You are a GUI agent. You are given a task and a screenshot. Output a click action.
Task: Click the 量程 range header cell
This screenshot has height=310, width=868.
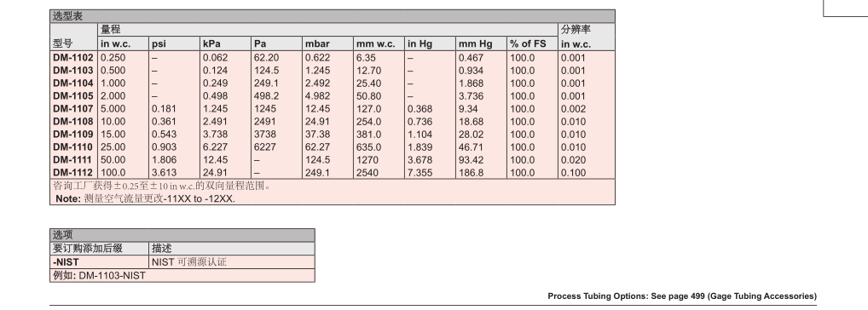click(x=110, y=30)
